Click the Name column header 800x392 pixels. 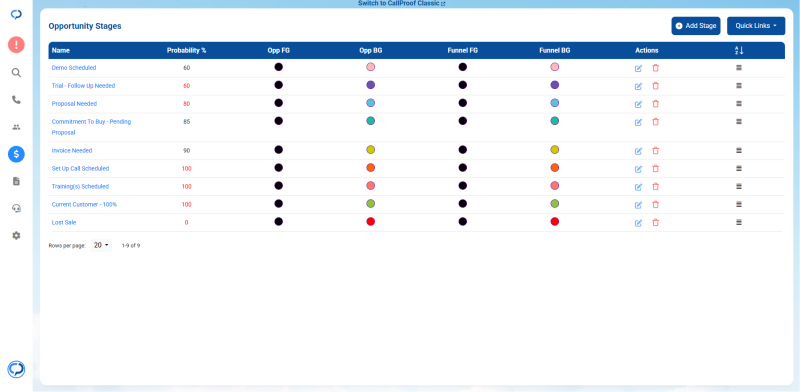pyautogui.click(x=61, y=51)
